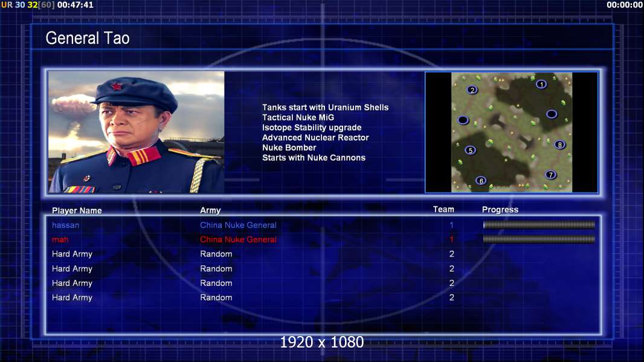Click 'Isotope Stability upgrade' text
Screen dimensions: 644x362
click(312, 127)
